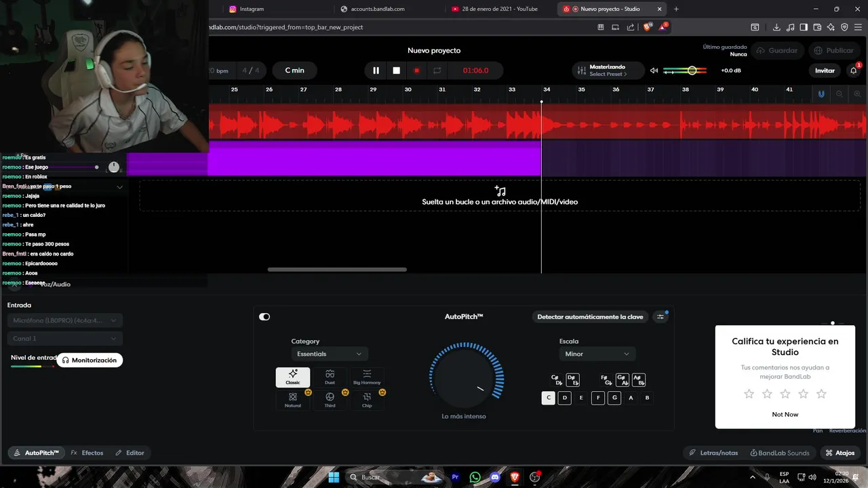The image size is (868, 488).
Task: Rate experience with the fifth star
Action: click(x=821, y=394)
